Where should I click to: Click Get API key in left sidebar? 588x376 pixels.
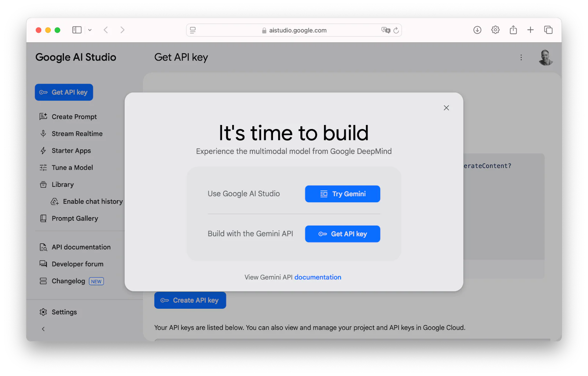tap(64, 92)
